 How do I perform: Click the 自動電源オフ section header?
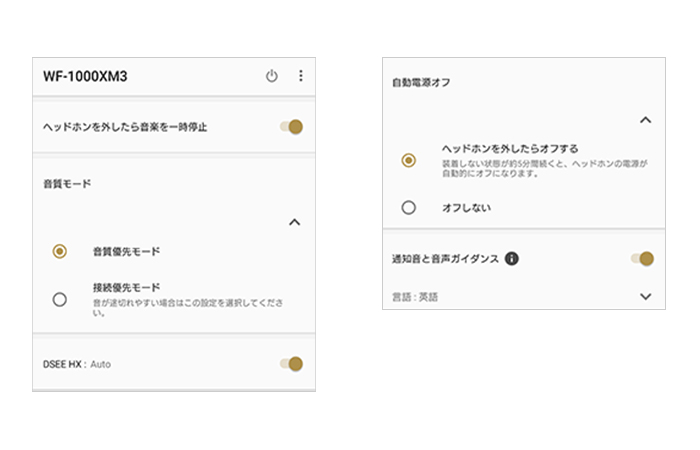tap(420, 83)
